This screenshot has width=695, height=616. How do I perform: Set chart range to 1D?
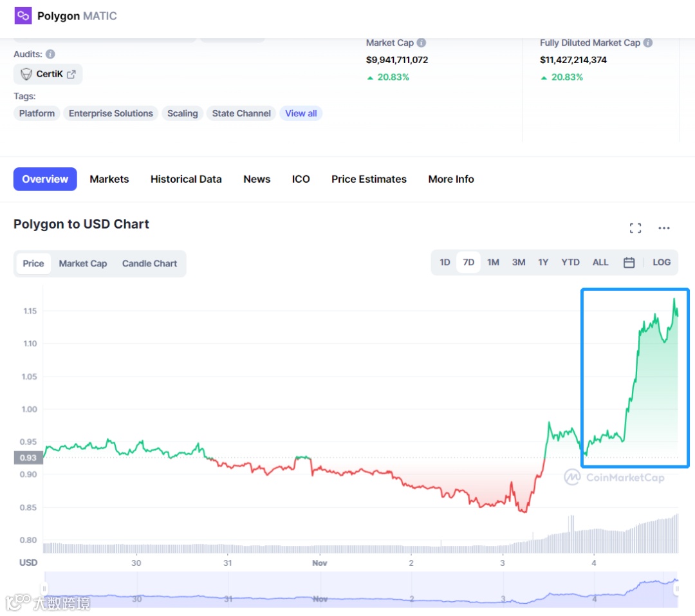[445, 263]
